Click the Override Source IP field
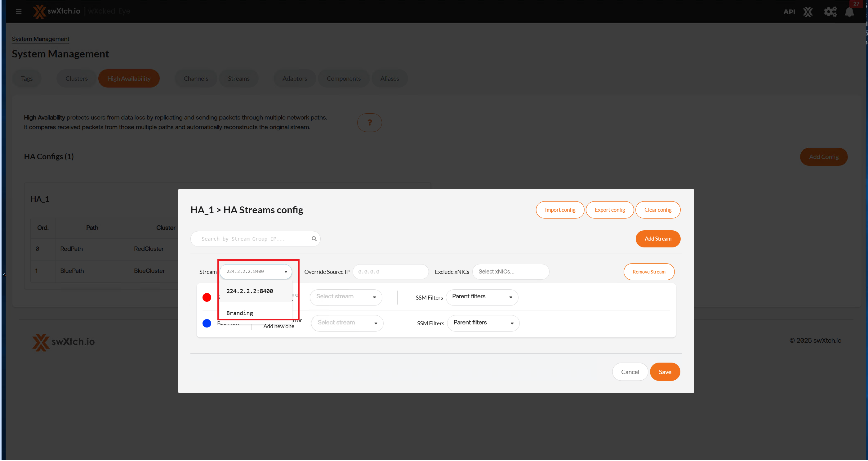Image resolution: width=868 pixels, height=461 pixels. point(390,272)
